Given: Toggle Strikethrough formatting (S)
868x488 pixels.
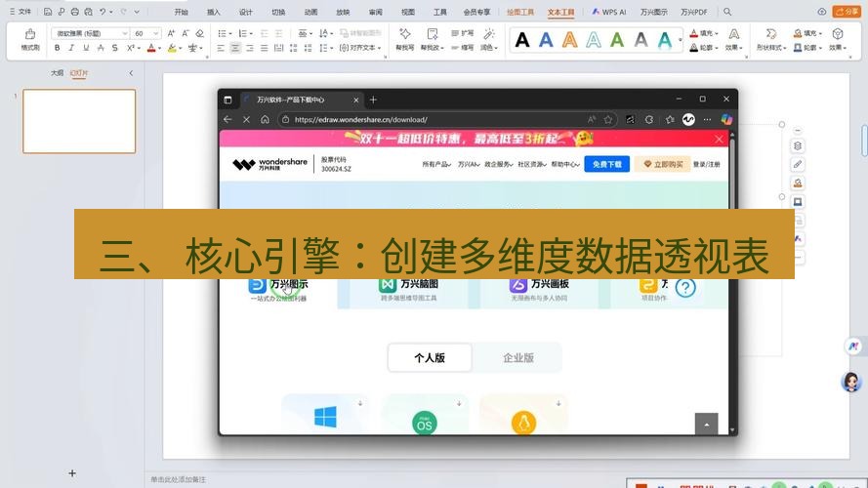Looking at the screenshot, I should point(114,48).
